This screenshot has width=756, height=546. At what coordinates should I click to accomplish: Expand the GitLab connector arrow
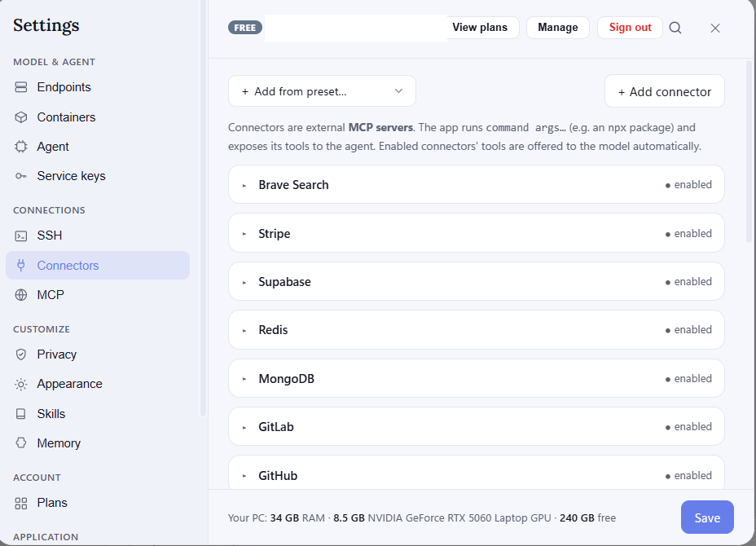[244, 427]
